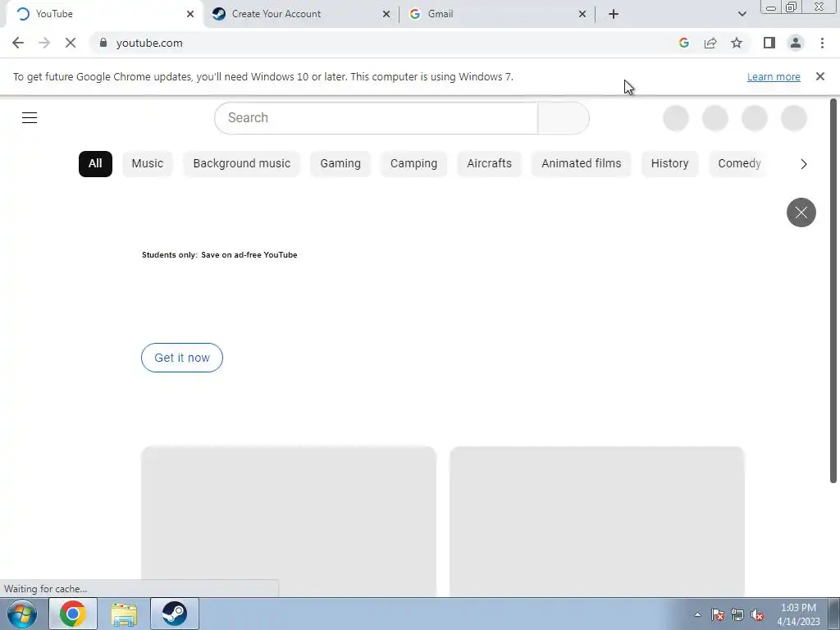Choose the Camping chip

coord(413,163)
